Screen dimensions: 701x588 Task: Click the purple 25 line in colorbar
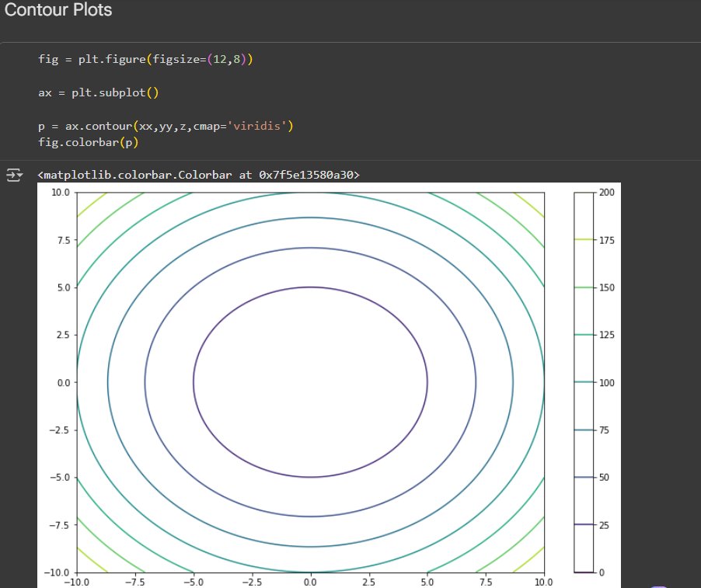click(x=584, y=524)
